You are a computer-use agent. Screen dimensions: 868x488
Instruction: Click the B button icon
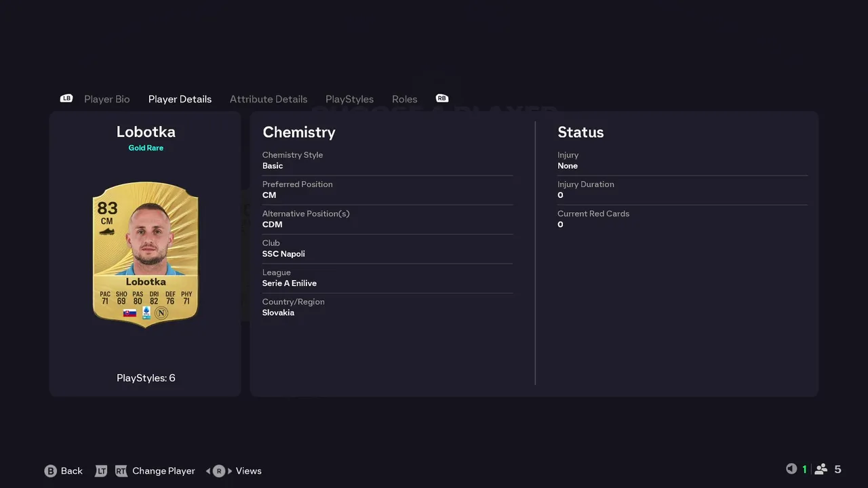pyautogui.click(x=50, y=471)
